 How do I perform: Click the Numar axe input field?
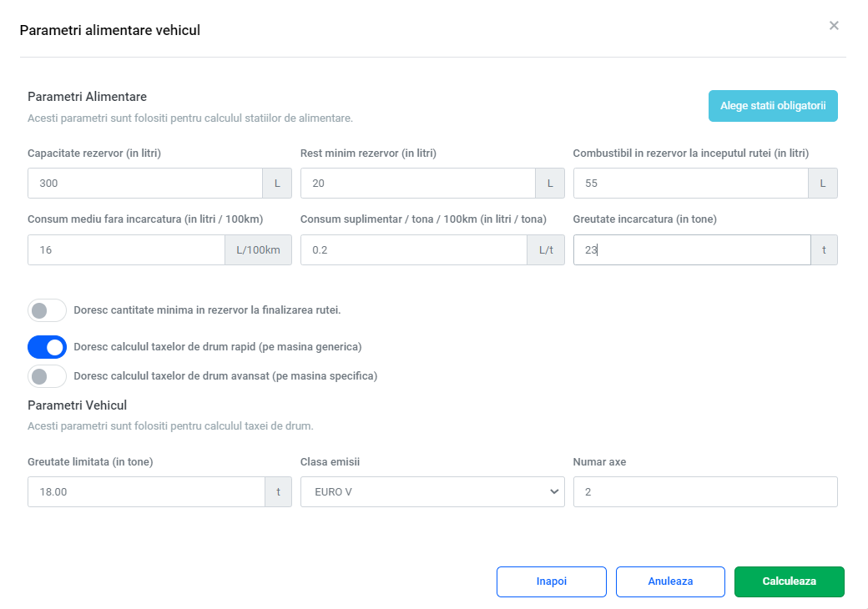pos(705,492)
